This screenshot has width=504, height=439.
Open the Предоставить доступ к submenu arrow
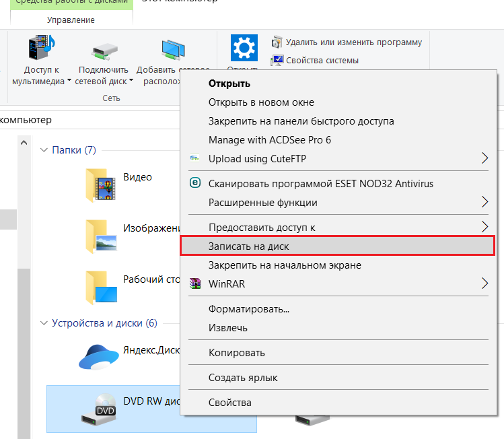484,227
